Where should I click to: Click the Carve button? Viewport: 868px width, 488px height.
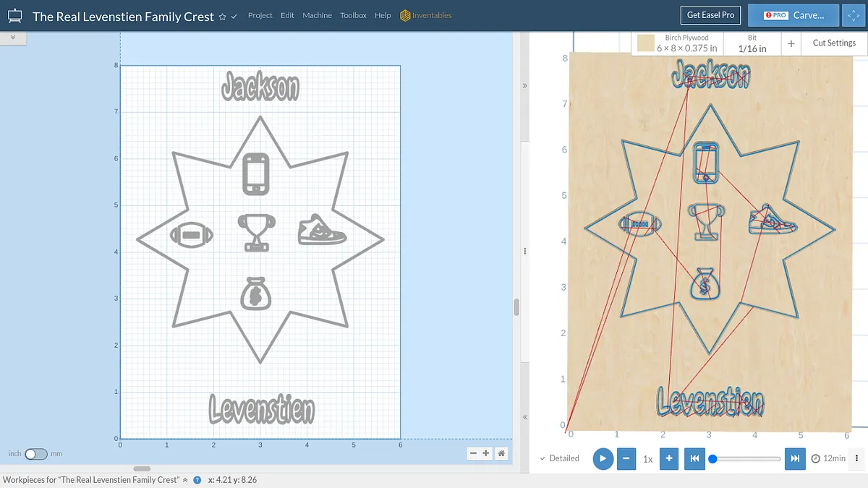click(x=793, y=15)
